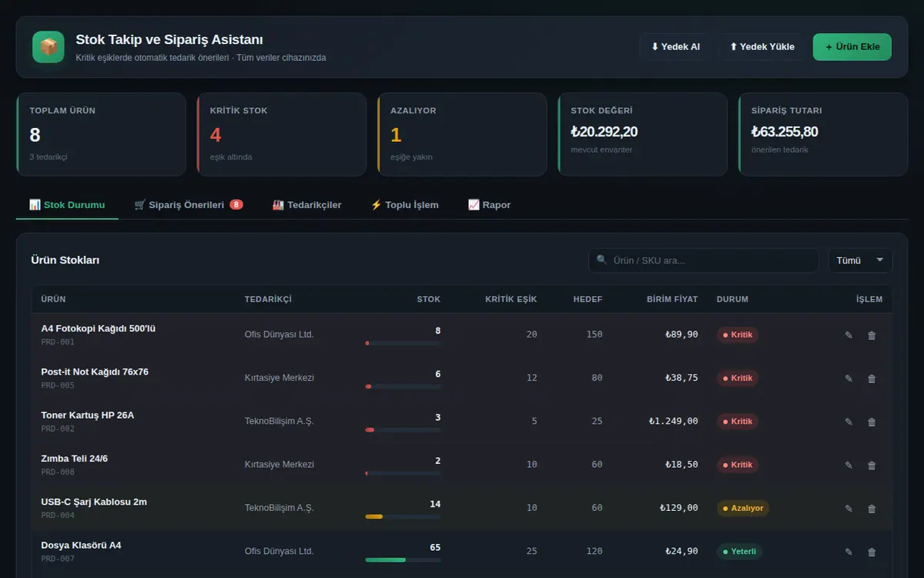Click the supplier name TeknoBilişim A.Ş. for Toner
The width and height of the screenshot is (924, 578).
click(280, 422)
